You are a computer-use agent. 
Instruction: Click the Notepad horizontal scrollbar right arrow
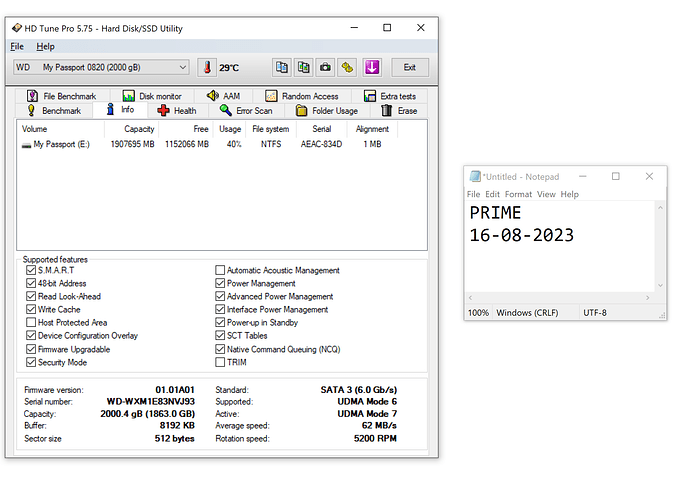click(x=648, y=298)
